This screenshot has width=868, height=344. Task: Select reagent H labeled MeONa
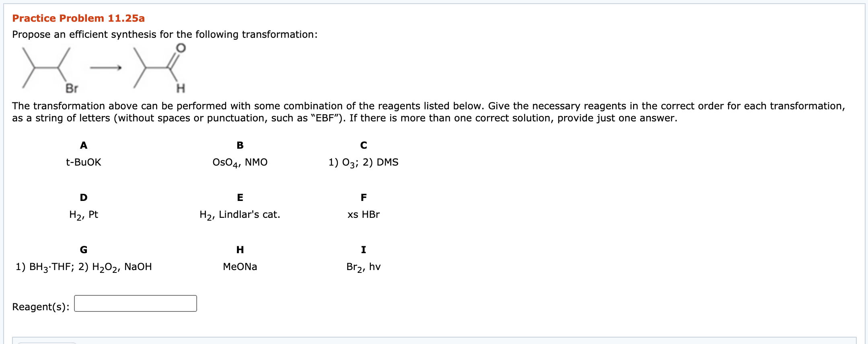[240, 267]
